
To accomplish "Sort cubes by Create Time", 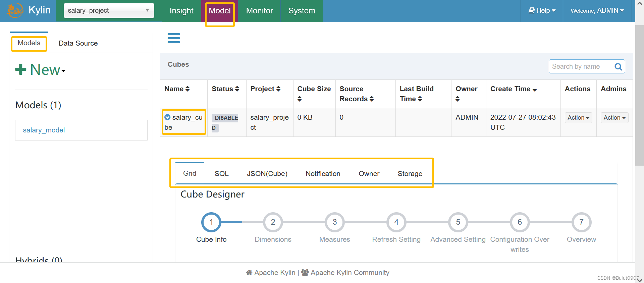I will click(x=514, y=89).
